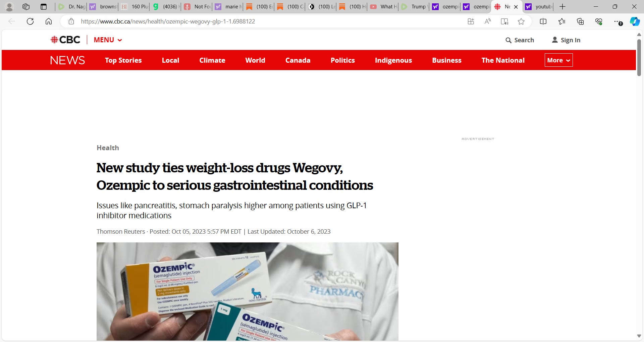
Task: Click the CBC gem logo
Action: pos(65,40)
